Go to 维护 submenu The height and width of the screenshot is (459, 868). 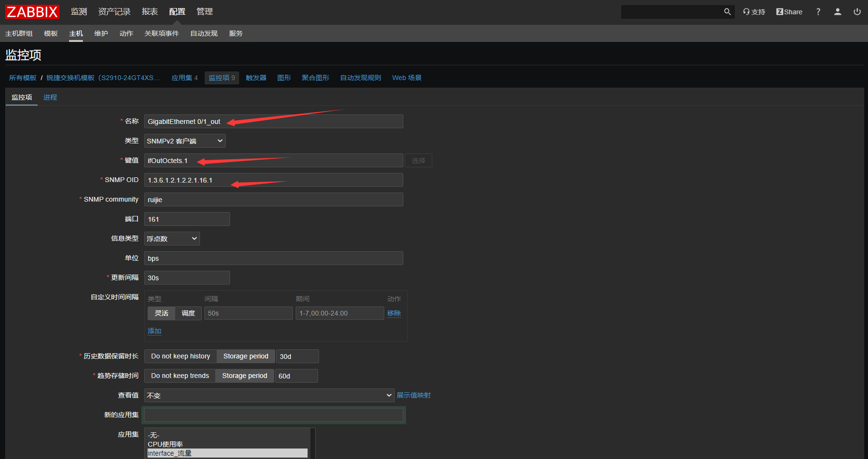(101, 33)
